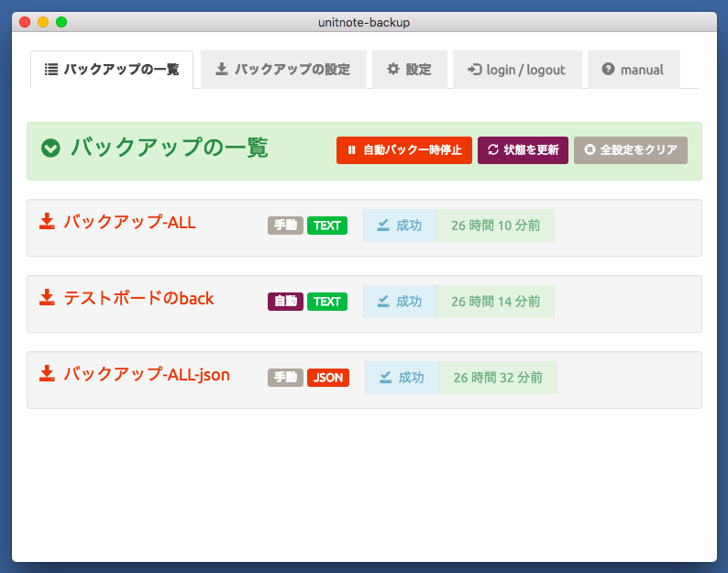The image size is (728, 573).
Task: Click the download icon beside バックアップ-ALL-json
Action: point(47,373)
